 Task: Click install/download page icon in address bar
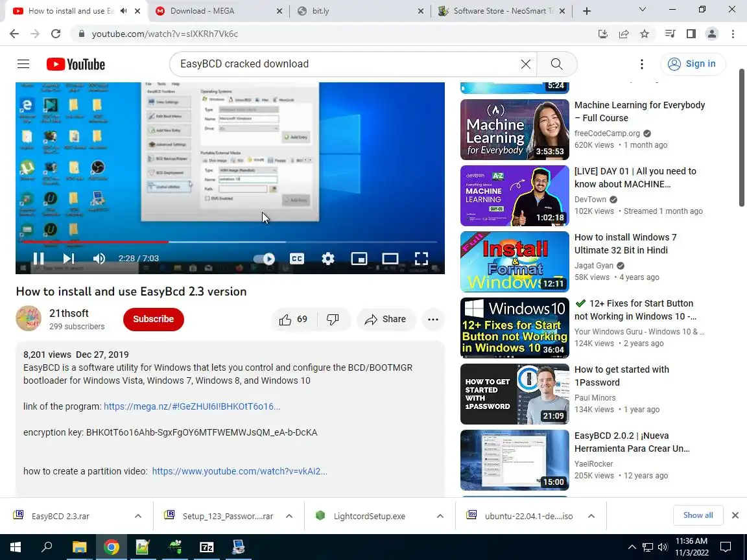click(x=602, y=34)
